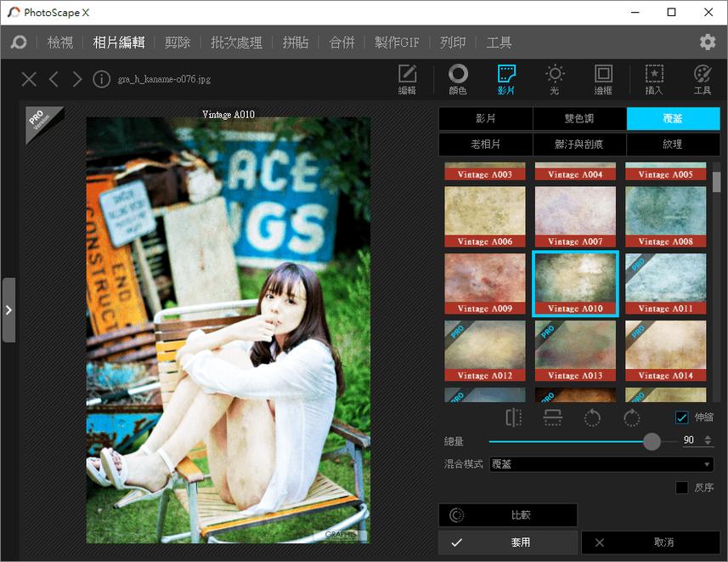Click the PRO Version corner badge
This screenshot has height=562, width=728.
(40, 122)
